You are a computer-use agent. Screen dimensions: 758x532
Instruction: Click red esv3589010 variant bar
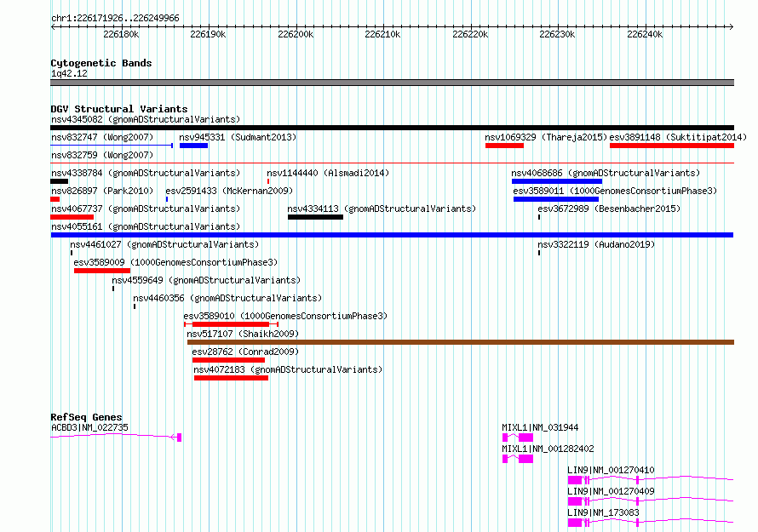(231, 324)
